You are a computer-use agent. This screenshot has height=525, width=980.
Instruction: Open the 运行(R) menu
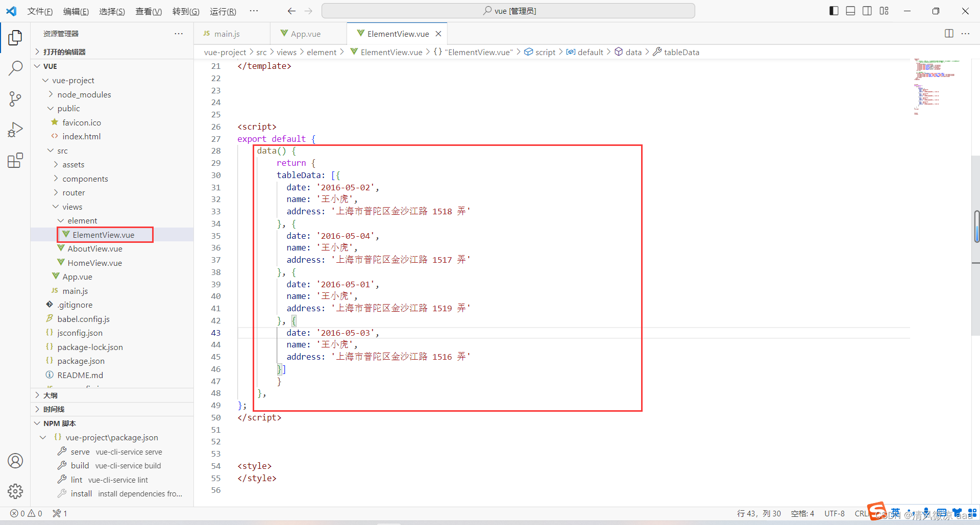click(223, 11)
